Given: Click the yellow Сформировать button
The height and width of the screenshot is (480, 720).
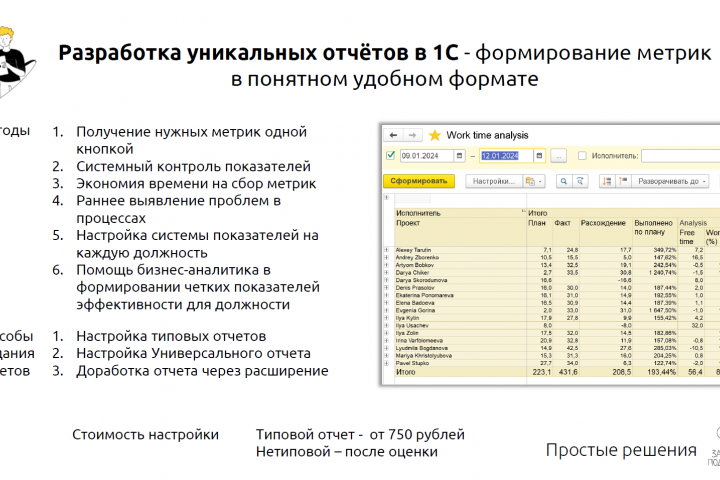Looking at the screenshot, I should coord(419,181).
